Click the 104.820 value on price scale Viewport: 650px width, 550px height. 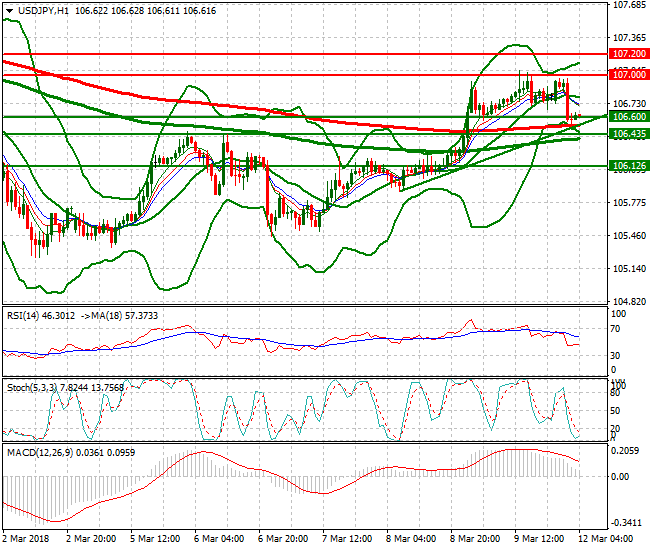pyautogui.click(x=628, y=301)
